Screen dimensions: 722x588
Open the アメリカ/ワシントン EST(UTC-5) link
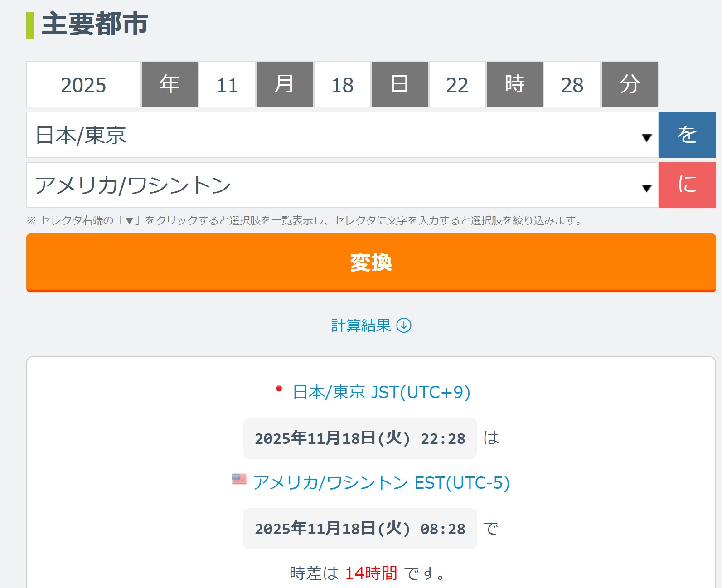click(381, 483)
